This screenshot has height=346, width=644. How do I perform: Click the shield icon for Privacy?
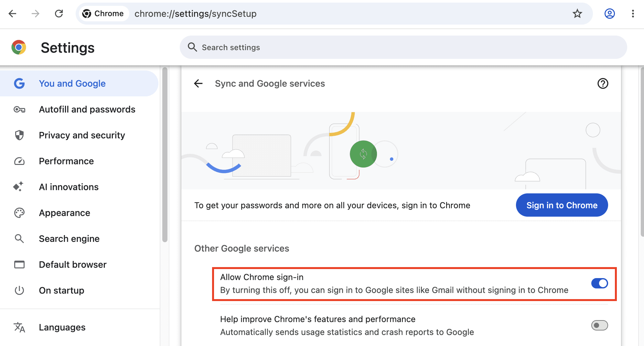(19, 135)
